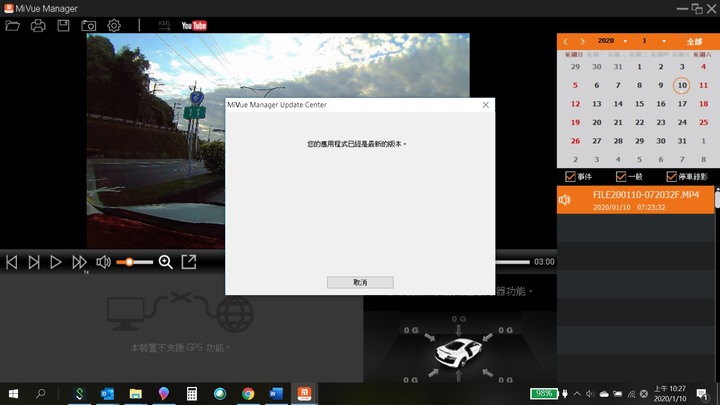
Task: Click MiVue Manager taskbar icon
Action: [304, 394]
